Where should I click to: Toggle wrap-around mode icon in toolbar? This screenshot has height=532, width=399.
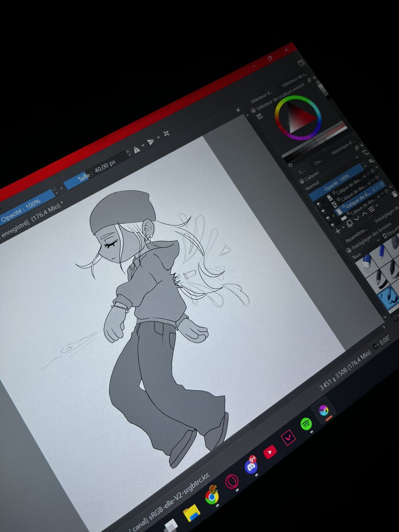point(166,134)
